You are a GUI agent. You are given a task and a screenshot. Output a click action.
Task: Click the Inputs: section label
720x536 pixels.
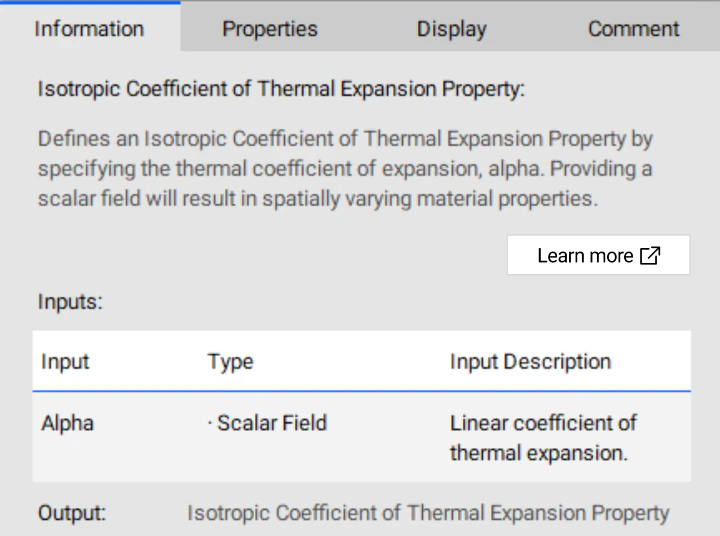pos(70,301)
